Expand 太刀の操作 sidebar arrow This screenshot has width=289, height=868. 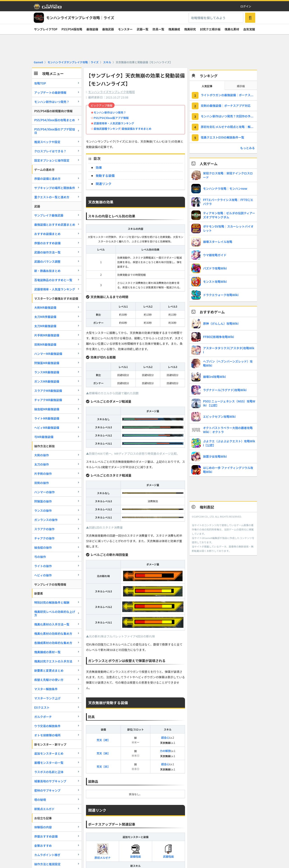tap(78, 464)
